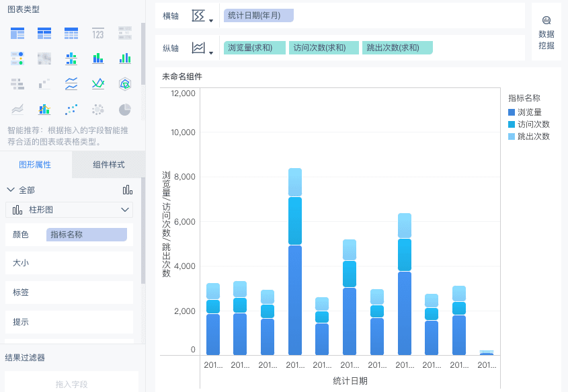This screenshot has height=392, width=568.
Task: Select the pie chart type icon
Action: pos(125,110)
